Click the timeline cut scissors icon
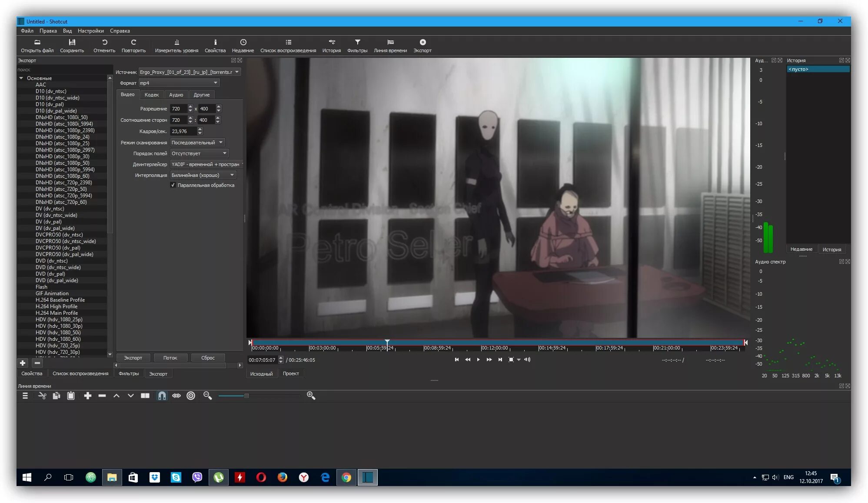Screen dimensions: 868x503 pos(42,396)
